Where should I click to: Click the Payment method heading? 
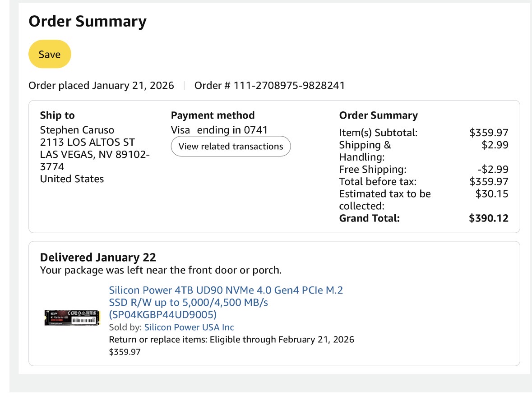[x=213, y=115]
